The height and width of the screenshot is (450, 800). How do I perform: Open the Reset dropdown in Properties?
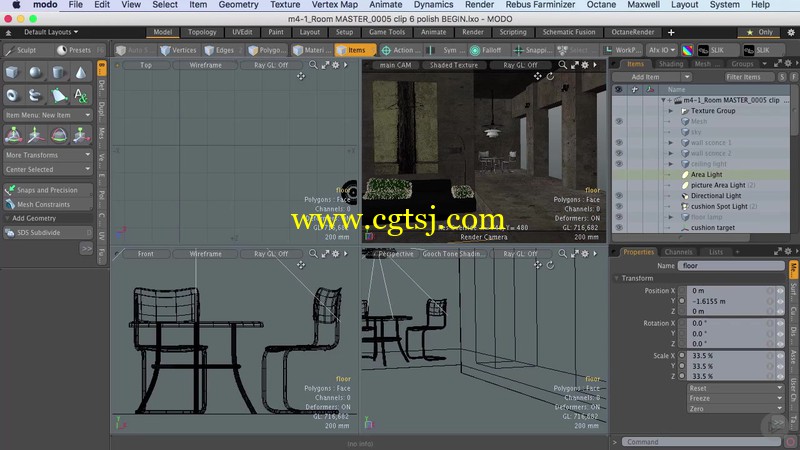click(735, 388)
